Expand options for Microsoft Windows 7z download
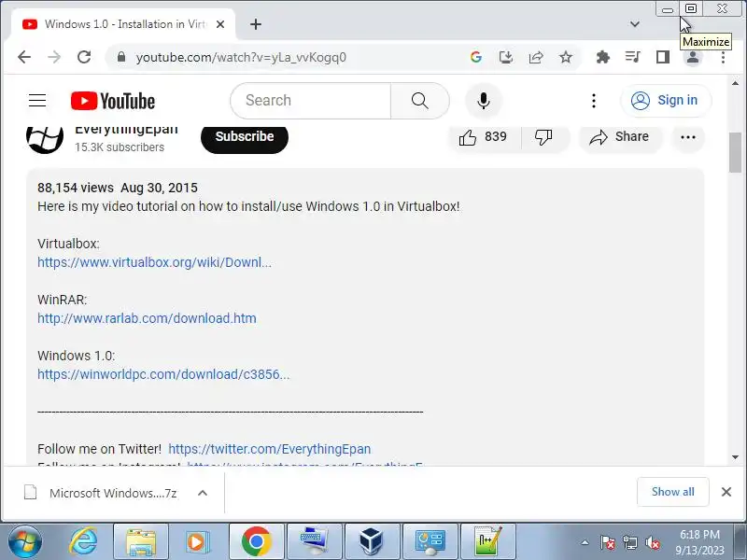Viewport: 747px width, 560px height. click(203, 493)
